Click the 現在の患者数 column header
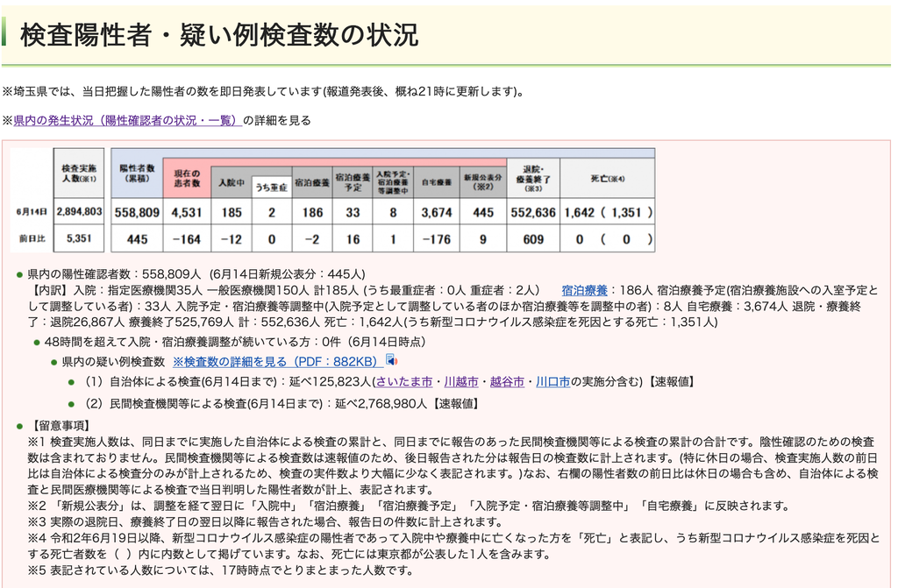 click(187, 178)
